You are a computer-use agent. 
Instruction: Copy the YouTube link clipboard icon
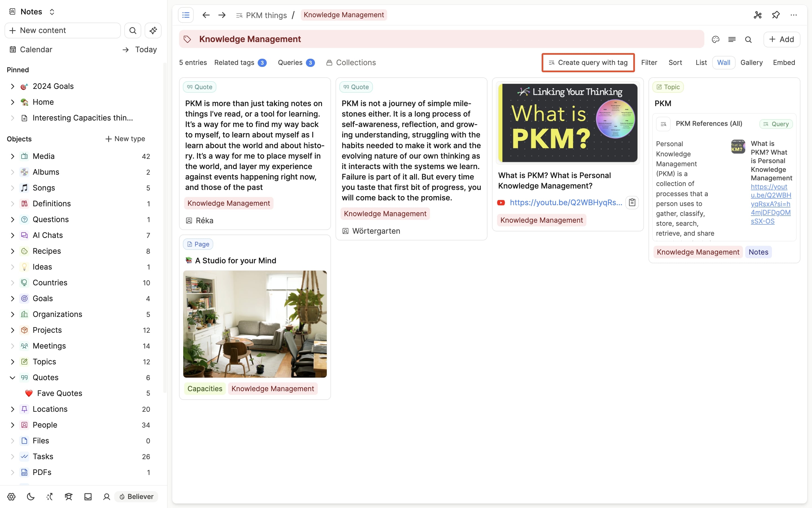tap(632, 203)
